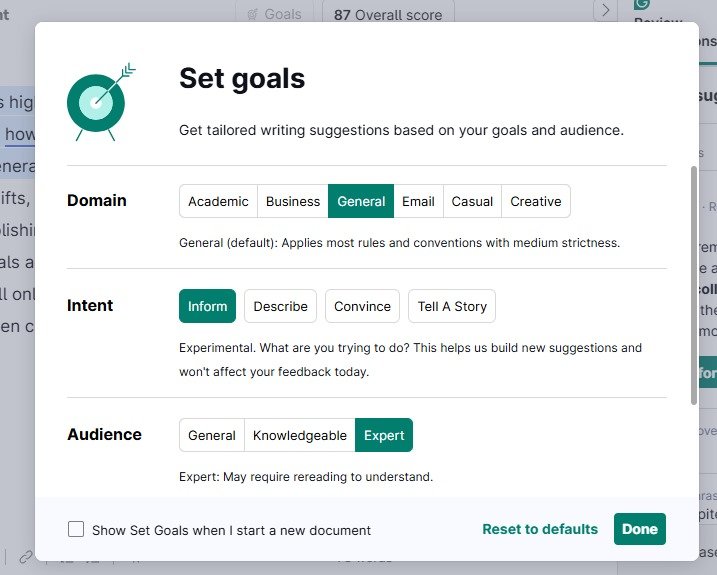Click the target and arrow goals icon
This screenshot has width=717, height=575.
coord(101,102)
